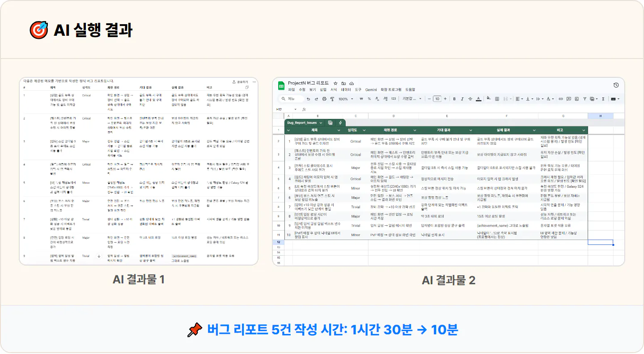Open horizontal align dropdown

(x=519, y=99)
